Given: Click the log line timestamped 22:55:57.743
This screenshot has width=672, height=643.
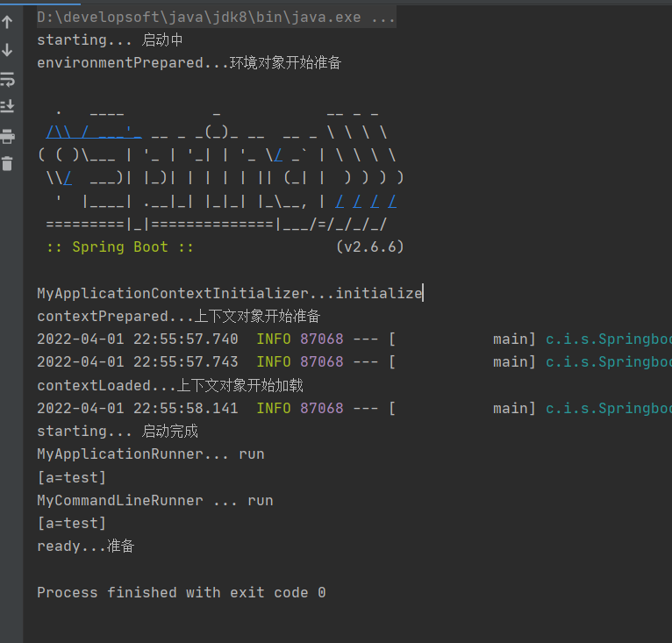Looking at the screenshot, I should (354, 361).
